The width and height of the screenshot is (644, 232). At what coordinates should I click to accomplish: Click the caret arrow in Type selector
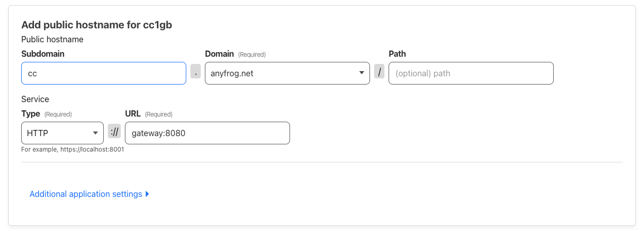coord(95,133)
